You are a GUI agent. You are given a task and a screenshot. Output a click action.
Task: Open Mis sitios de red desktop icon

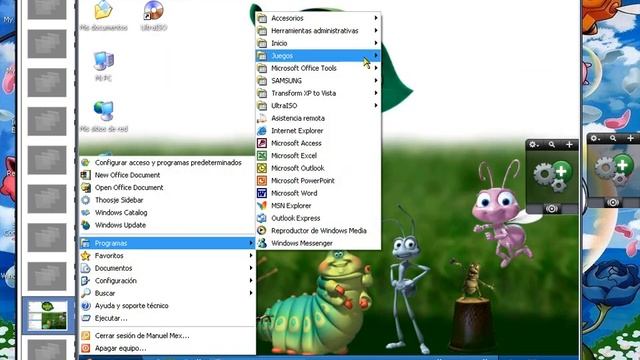[x=104, y=111]
